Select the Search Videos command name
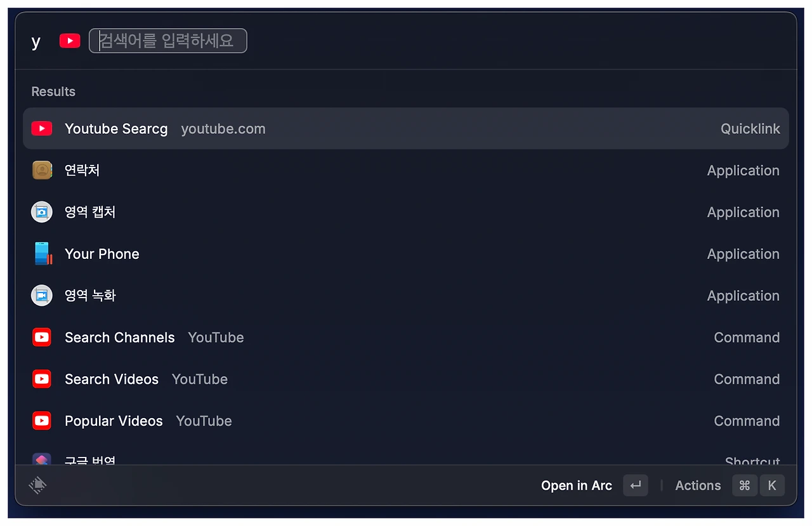Viewport: 812px width, 526px height. [x=112, y=379]
